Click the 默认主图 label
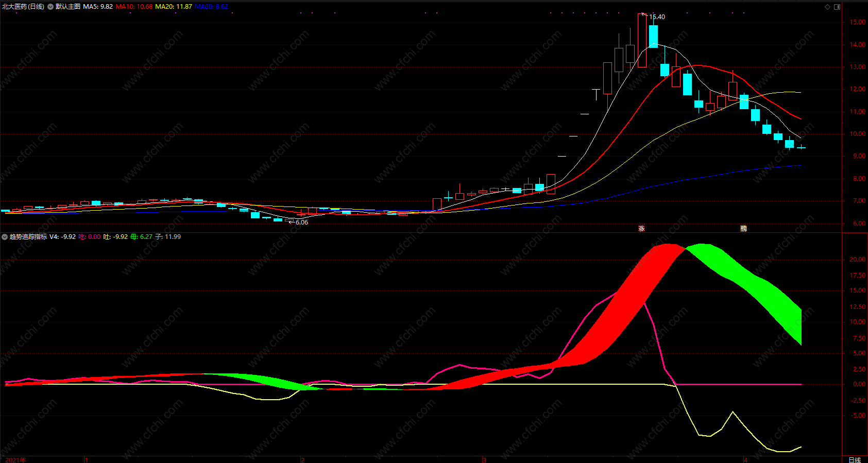Screen dimensions: 868x463 point(68,7)
